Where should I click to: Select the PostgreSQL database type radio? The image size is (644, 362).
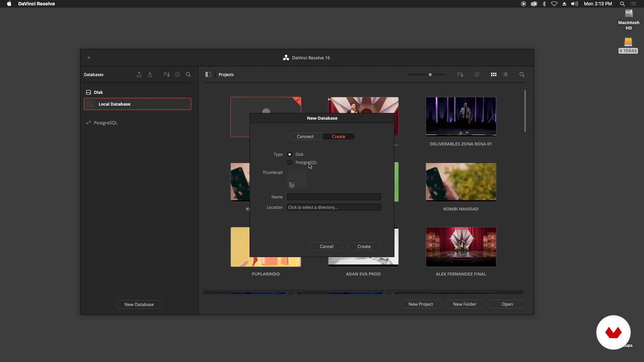point(289,162)
